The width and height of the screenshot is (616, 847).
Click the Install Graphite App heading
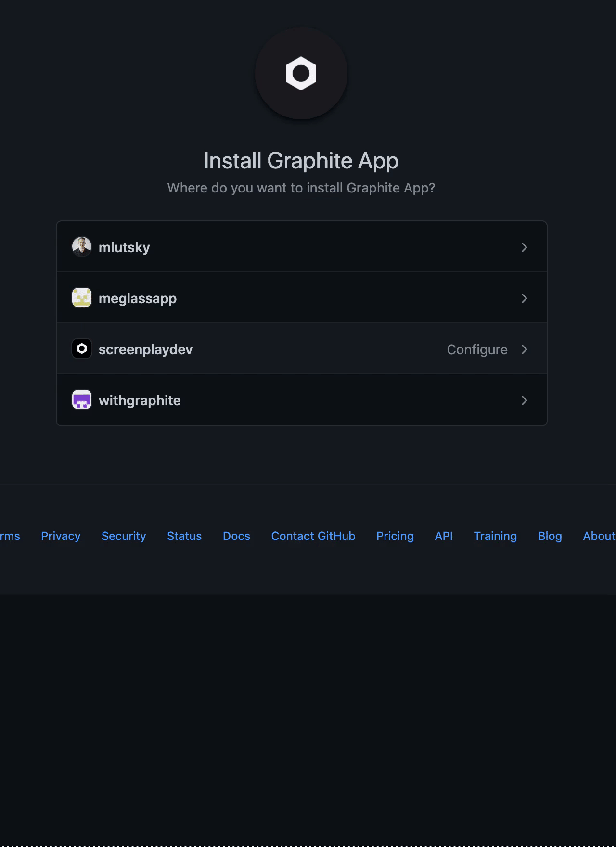click(301, 161)
